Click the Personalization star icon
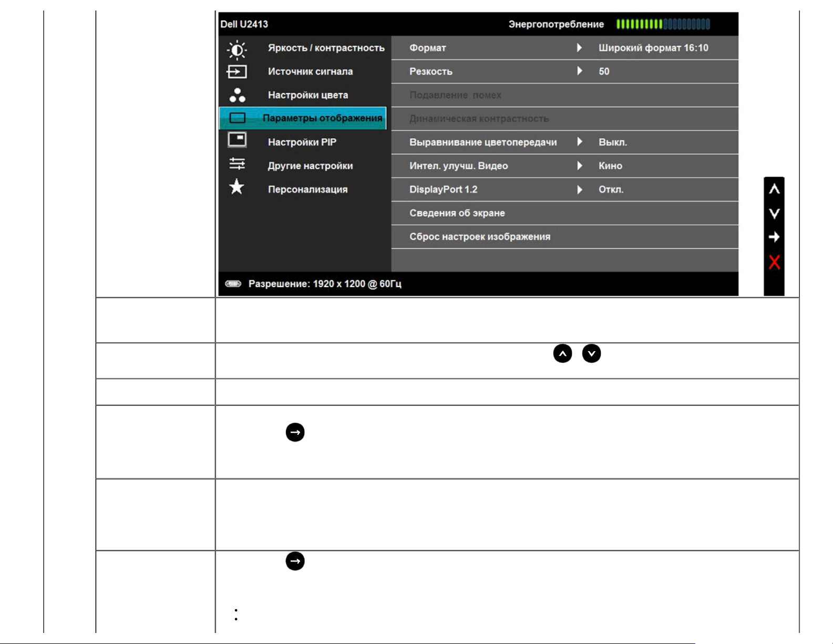 (237, 187)
